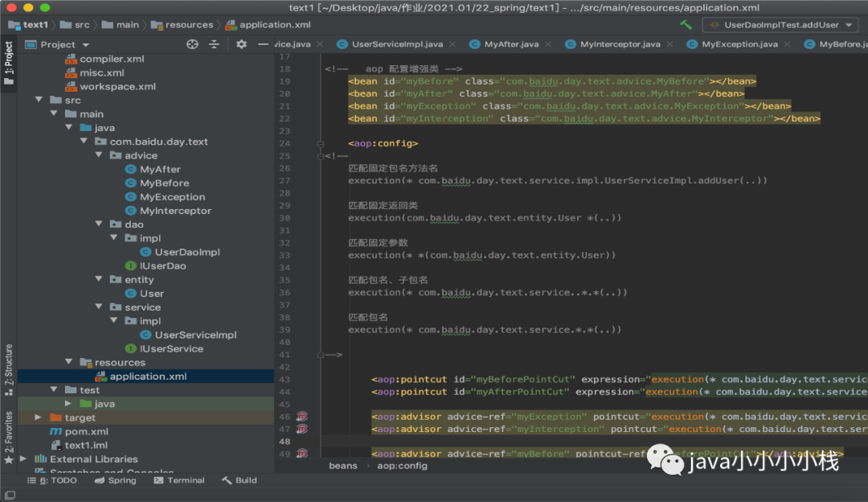Open Project panel settings gear
This screenshot has width=868, height=502.
(241, 44)
